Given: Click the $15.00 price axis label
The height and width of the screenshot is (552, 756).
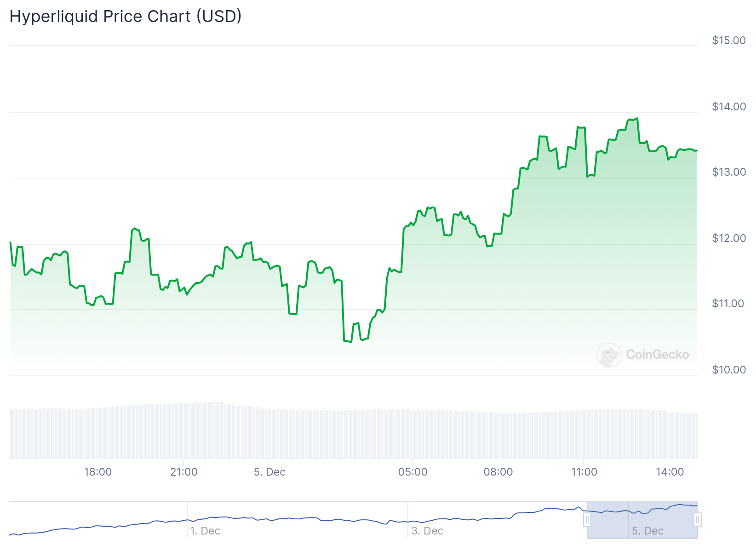Looking at the screenshot, I should point(729,40).
